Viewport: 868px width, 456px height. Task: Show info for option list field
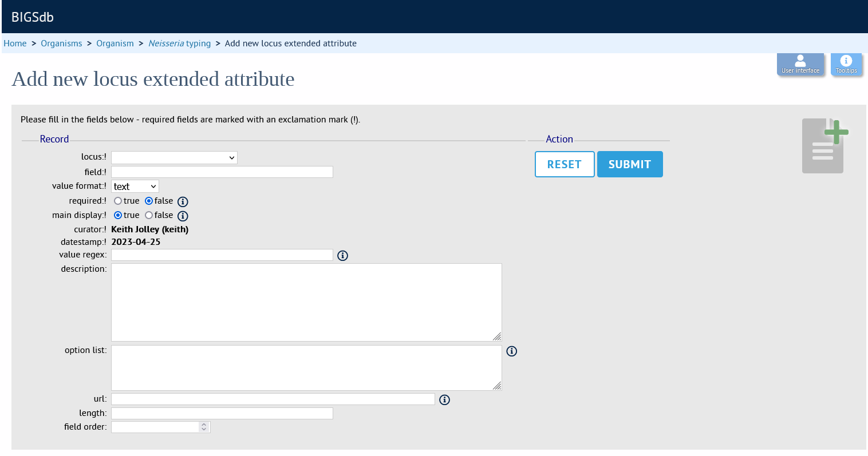click(512, 351)
